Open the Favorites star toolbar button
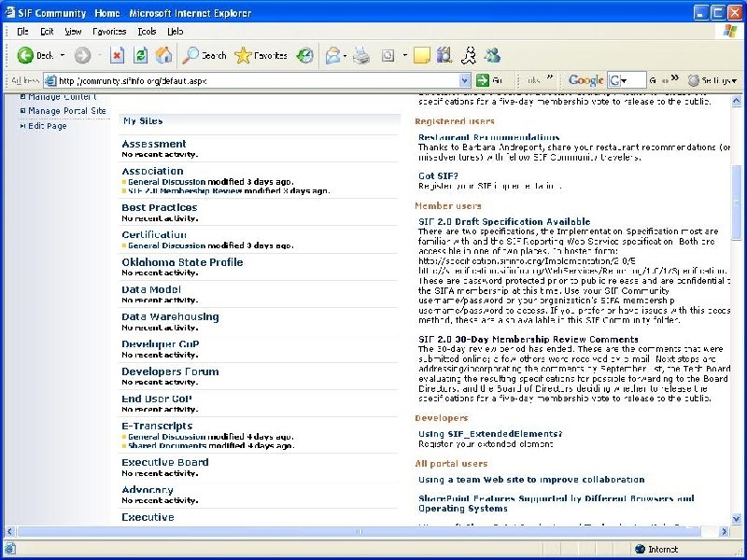This screenshot has width=747, height=560. point(261,56)
